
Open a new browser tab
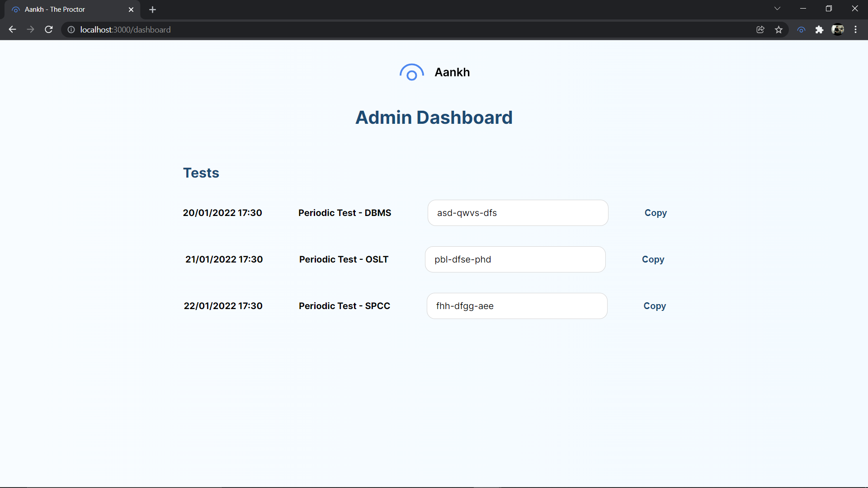152,9
